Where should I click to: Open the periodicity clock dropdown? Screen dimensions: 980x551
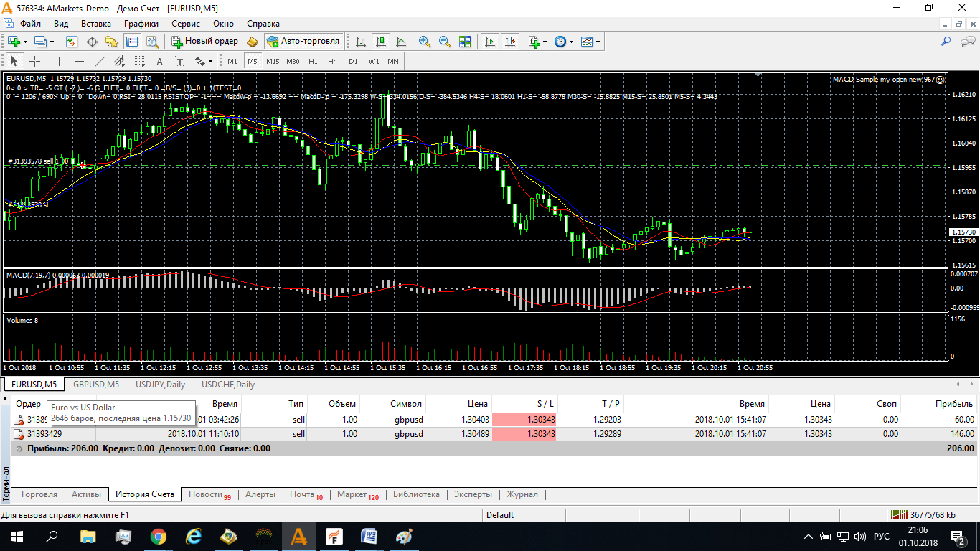pos(564,42)
